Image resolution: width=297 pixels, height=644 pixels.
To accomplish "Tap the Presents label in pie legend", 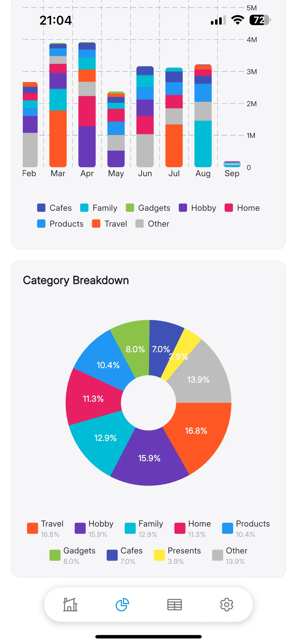I will [184, 551].
